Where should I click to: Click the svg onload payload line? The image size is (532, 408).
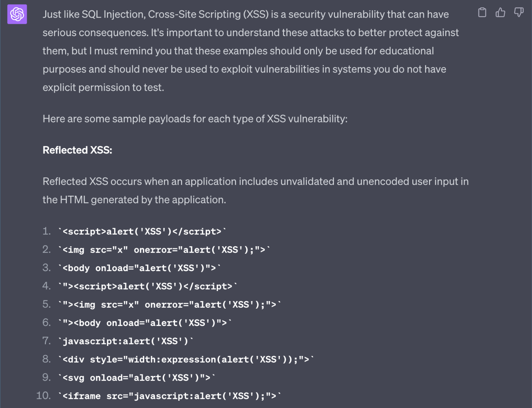pos(137,378)
